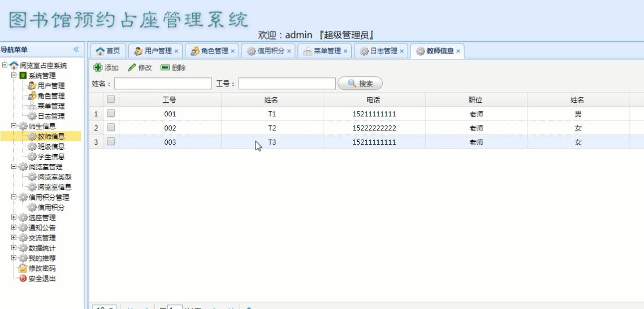Expand the 数据统计 tree branch

14,248
